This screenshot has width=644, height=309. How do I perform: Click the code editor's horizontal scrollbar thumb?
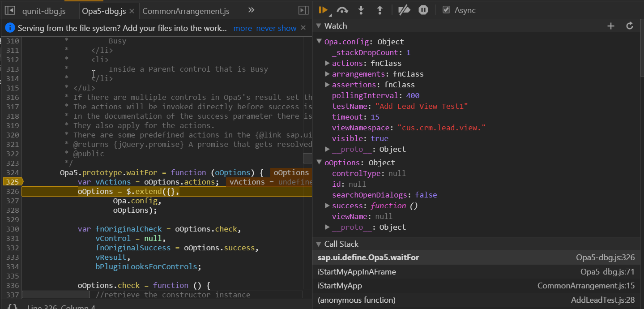click(56, 295)
